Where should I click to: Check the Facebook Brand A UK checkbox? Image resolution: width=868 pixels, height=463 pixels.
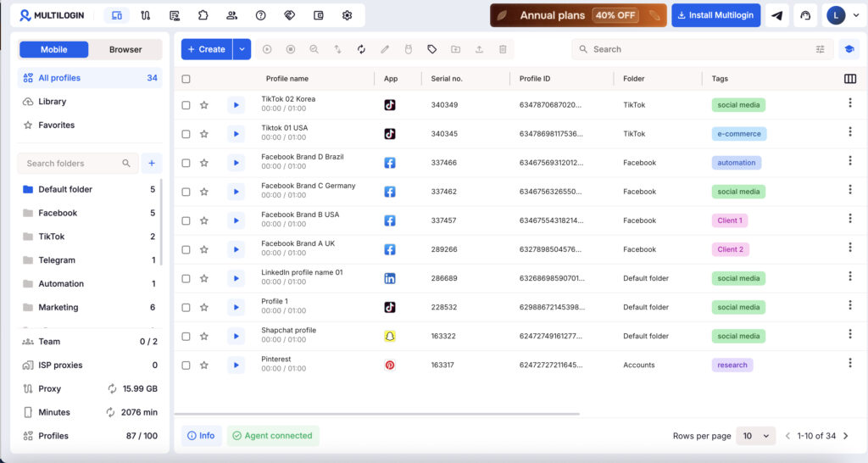click(x=186, y=249)
